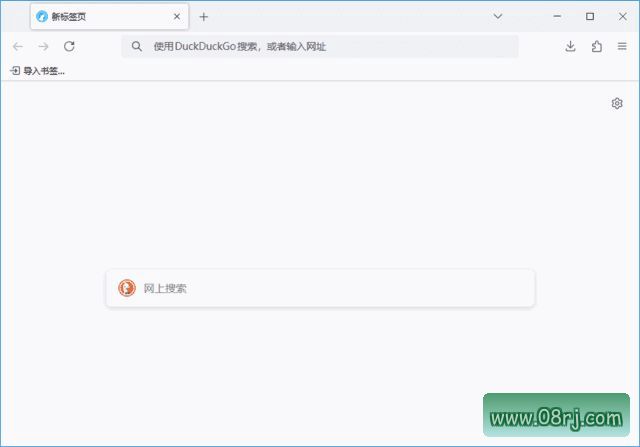The image size is (640, 447).
Task: Select the 新标签页 tab
Action: click(109, 17)
